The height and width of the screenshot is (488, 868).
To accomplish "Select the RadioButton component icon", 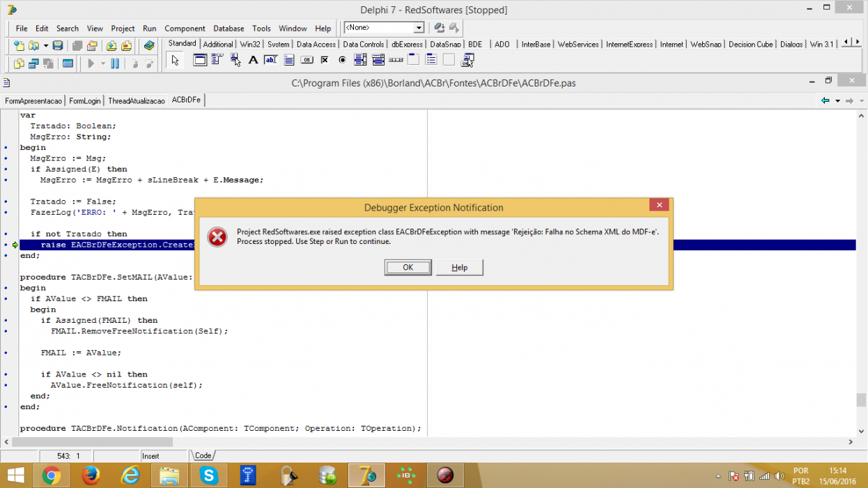I will [x=342, y=60].
